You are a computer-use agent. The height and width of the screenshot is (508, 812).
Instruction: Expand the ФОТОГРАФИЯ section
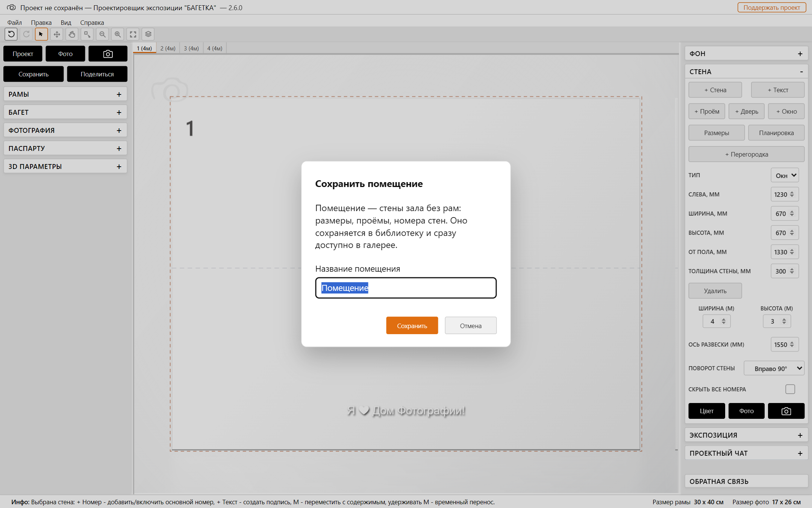click(x=65, y=130)
